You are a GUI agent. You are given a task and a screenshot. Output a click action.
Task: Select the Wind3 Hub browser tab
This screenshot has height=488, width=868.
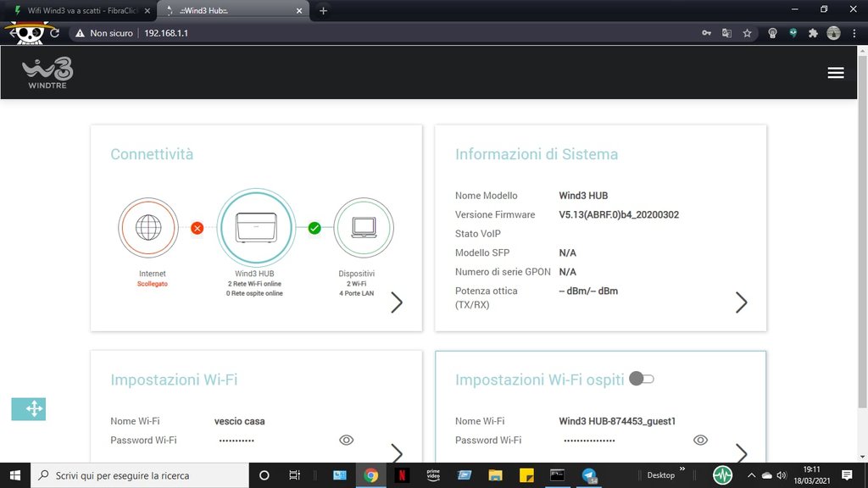click(232, 10)
